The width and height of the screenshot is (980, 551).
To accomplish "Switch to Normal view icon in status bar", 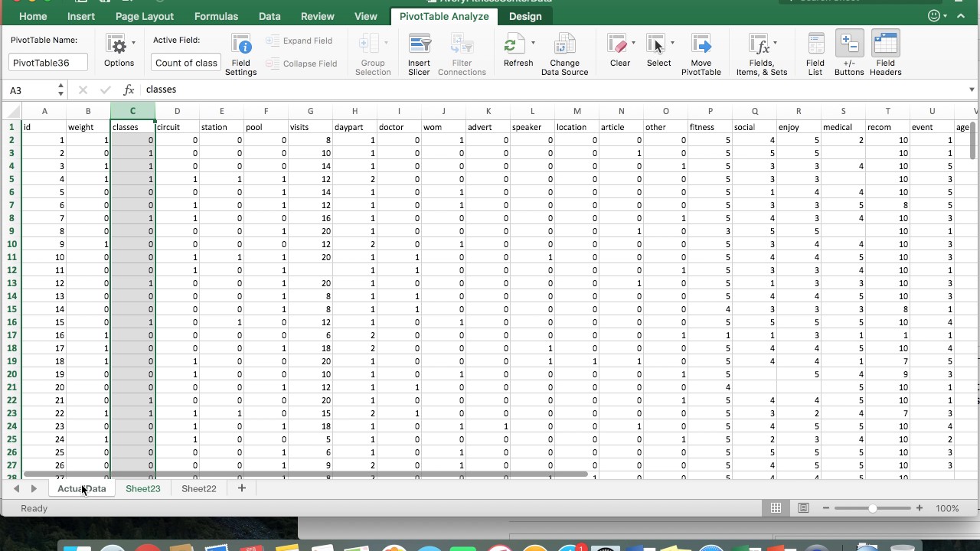I will (776, 508).
